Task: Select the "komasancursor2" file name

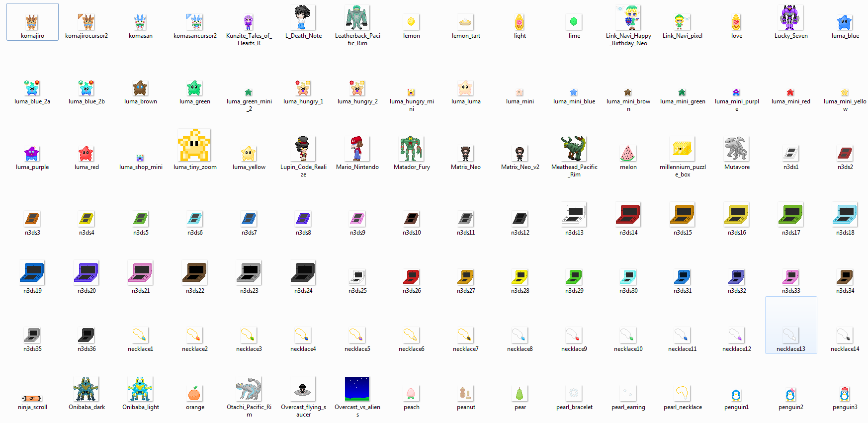Action: 195,36
